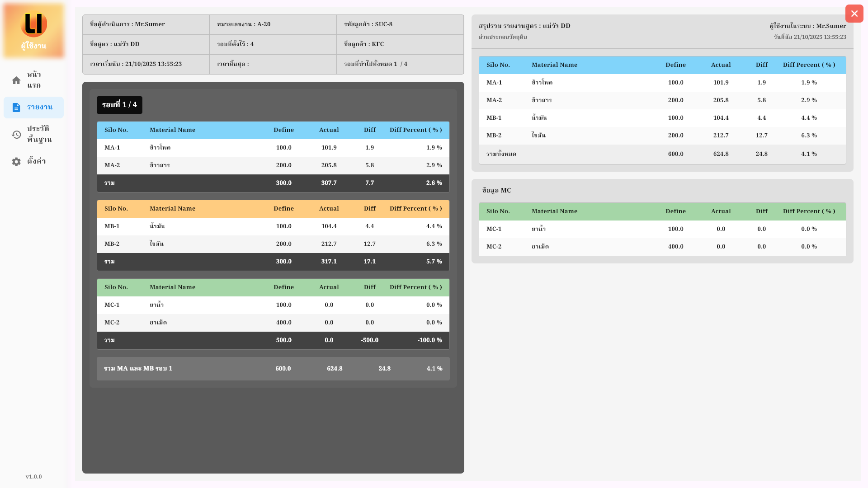Click the รวมทั้งหมด row in summary
This screenshot has width=868, height=488.
tap(662, 154)
